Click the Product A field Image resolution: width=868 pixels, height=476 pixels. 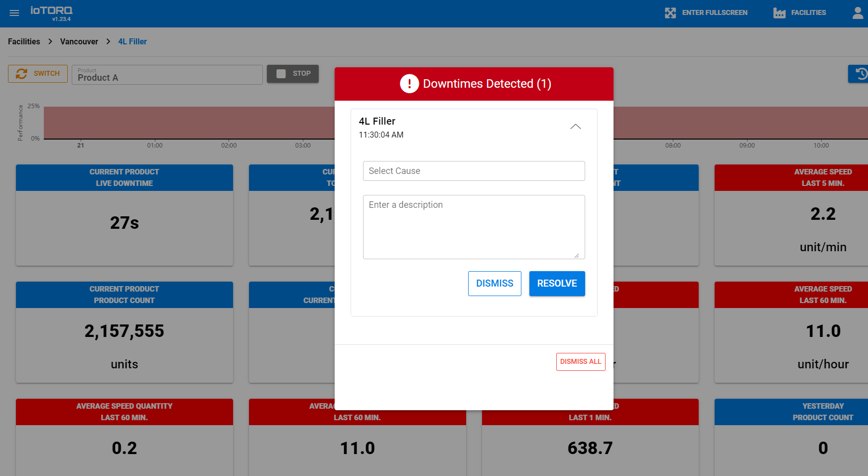coord(167,75)
